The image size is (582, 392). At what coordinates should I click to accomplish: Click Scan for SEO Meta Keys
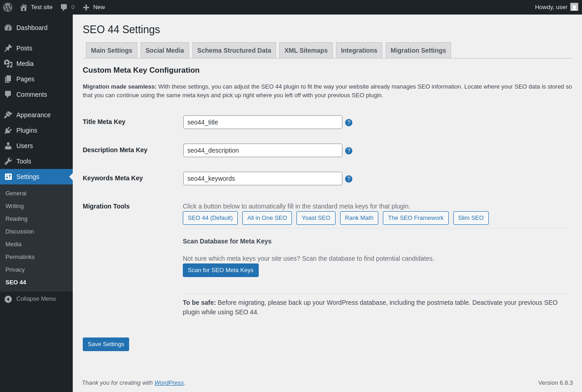(221, 270)
